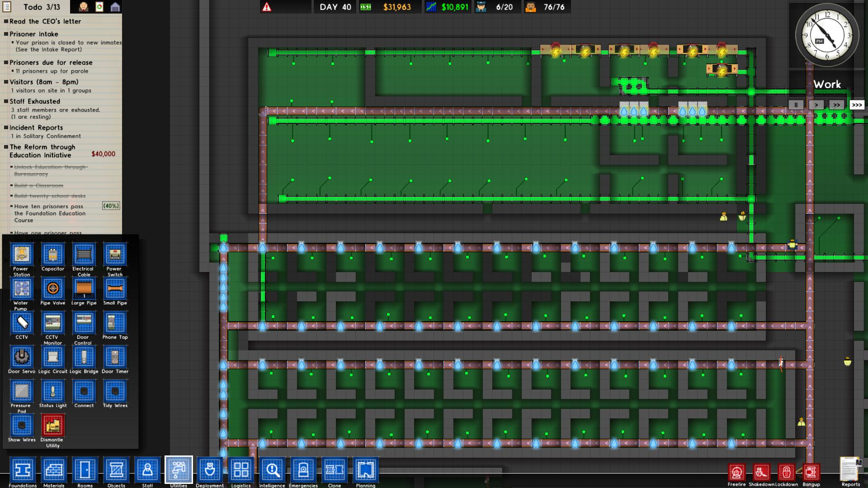Open the blue building tab icon
The width and height of the screenshot is (868, 488).
click(x=115, y=7)
